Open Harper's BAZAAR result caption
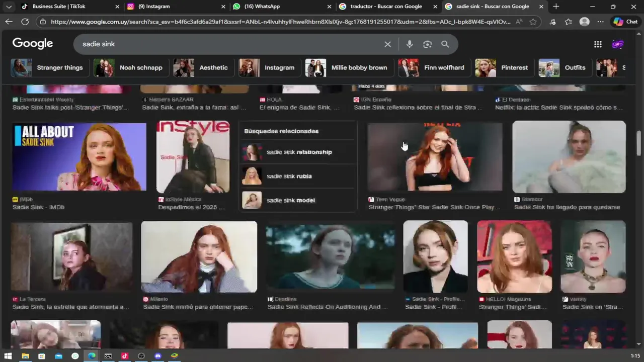The image size is (644, 362). pyautogui.click(x=194, y=108)
